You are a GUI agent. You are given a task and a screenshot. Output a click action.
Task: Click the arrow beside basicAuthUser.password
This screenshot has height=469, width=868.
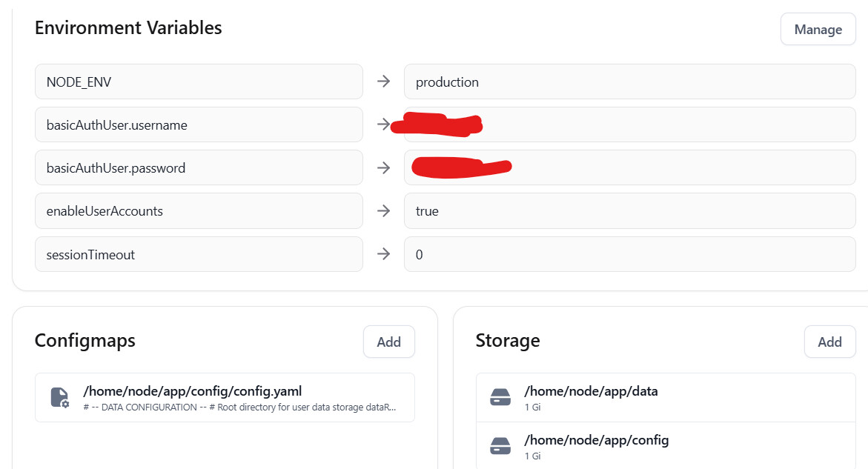click(383, 168)
